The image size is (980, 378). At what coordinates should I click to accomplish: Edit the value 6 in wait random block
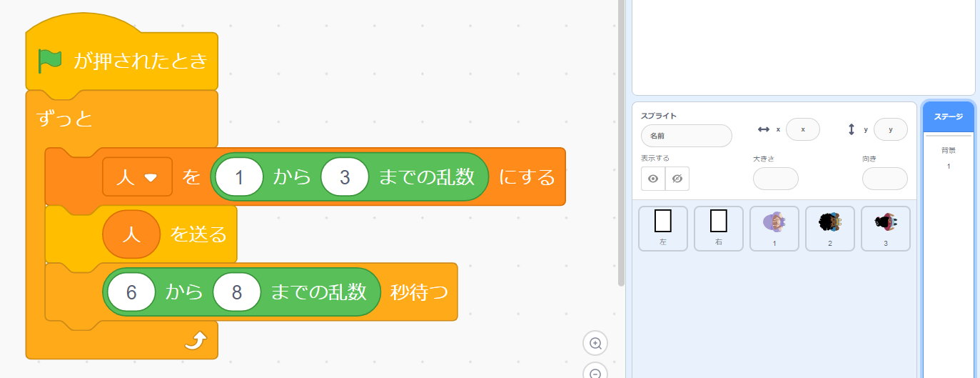coord(131,292)
